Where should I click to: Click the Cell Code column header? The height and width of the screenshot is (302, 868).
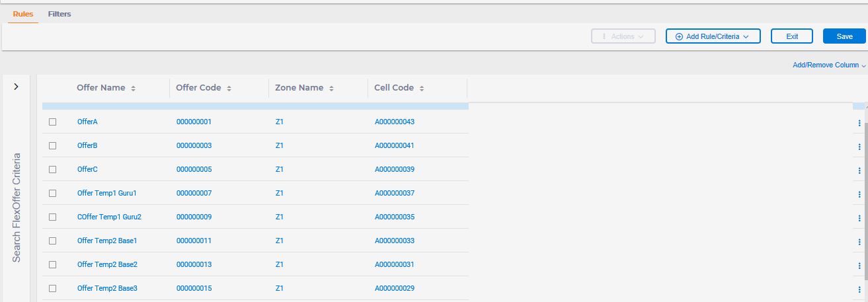pos(394,88)
